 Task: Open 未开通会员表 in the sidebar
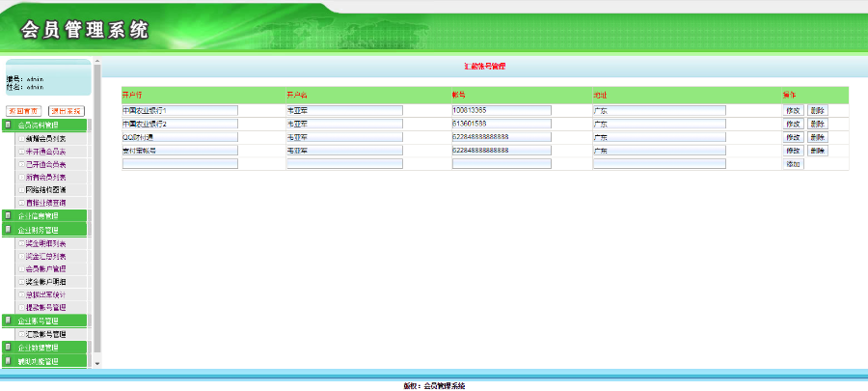(x=45, y=152)
